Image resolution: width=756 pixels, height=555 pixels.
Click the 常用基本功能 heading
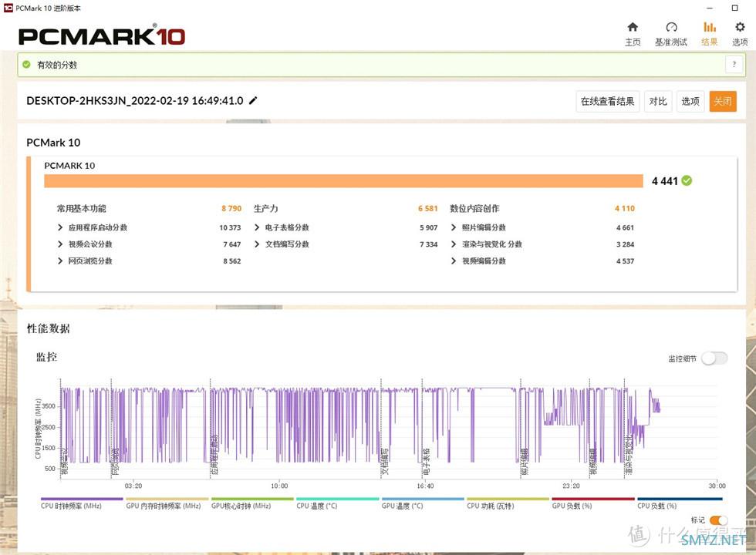click(81, 209)
